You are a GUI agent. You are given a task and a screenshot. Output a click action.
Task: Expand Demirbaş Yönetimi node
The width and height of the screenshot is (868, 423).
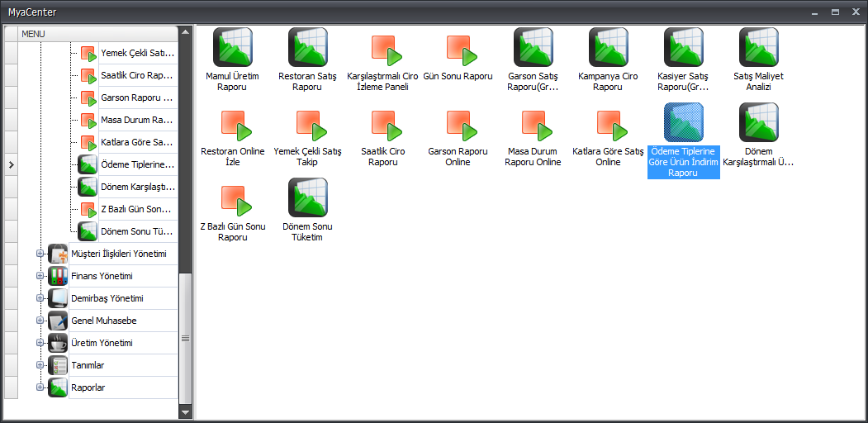coord(40,298)
